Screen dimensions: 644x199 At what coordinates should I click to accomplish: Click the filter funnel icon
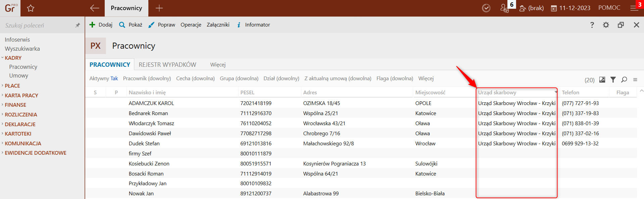click(x=613, y=80)
